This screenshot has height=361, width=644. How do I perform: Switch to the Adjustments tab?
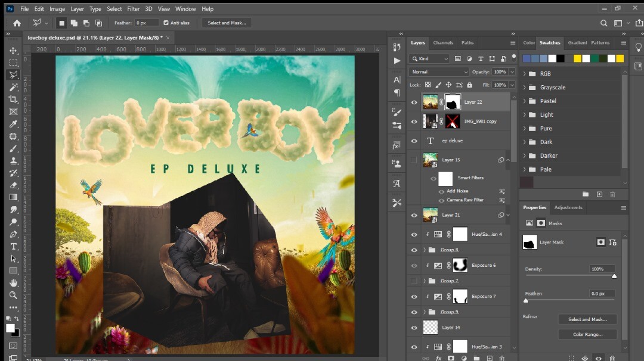(568, 207)
